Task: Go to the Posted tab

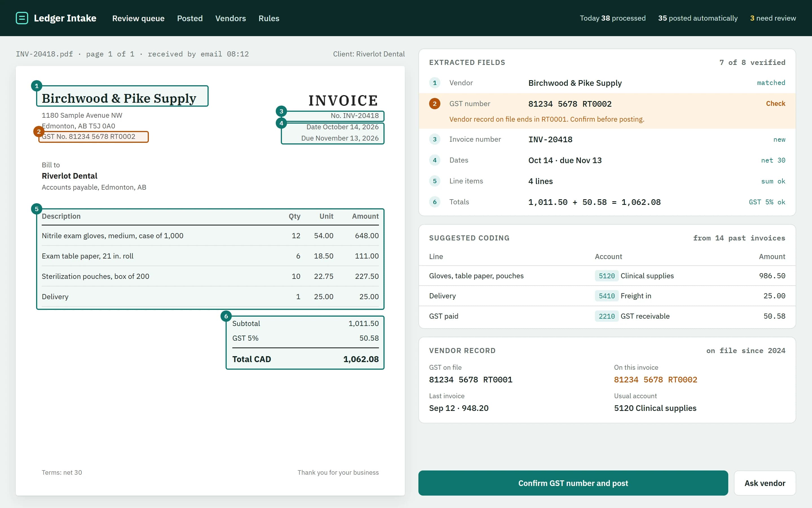Action: (190, 18)
